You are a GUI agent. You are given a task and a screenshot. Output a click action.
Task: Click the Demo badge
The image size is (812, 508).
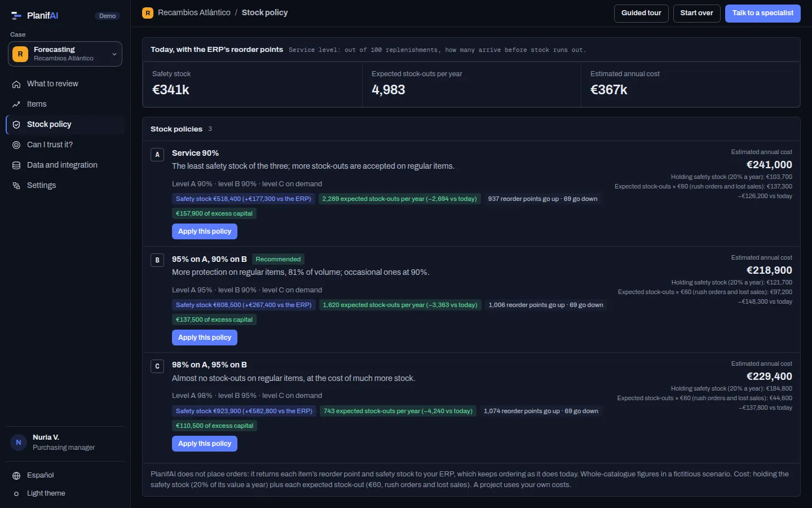(x=107, y=16)
